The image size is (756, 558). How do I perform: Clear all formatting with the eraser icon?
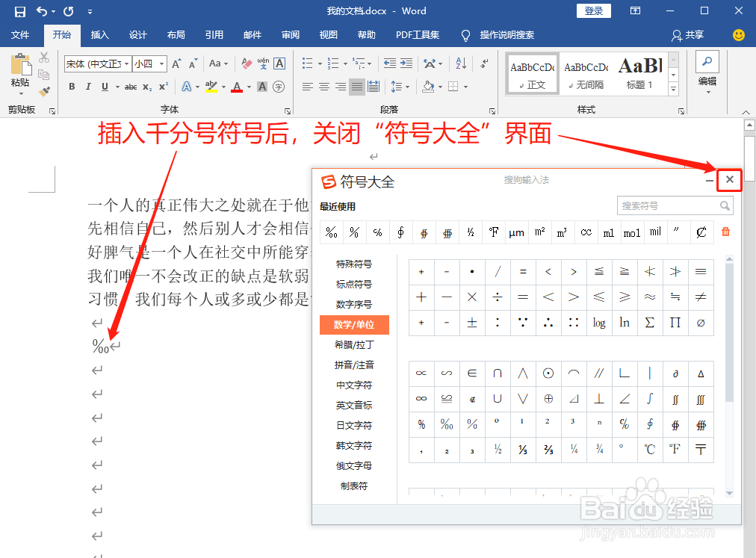tap(247, 63)
